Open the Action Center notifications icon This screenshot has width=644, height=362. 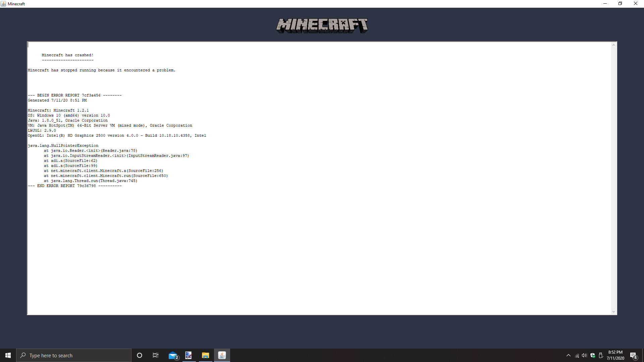(633, 355)
